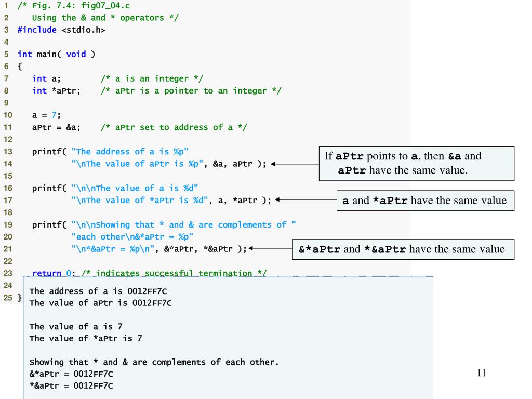This screenshot has height=399, width=532.
Task: Click the 'return 0;' statement
Action: pyautogui.click(x=54, y=273)
